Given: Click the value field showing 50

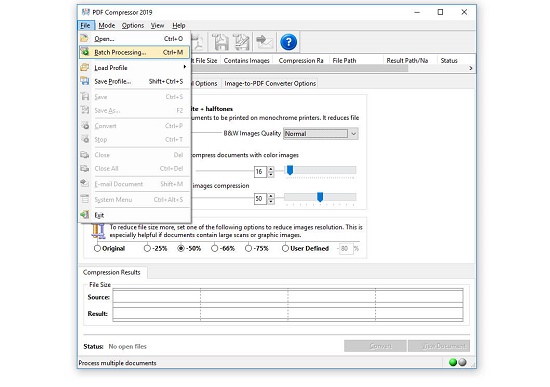Looking at the screenshot, I should point(260,199).
